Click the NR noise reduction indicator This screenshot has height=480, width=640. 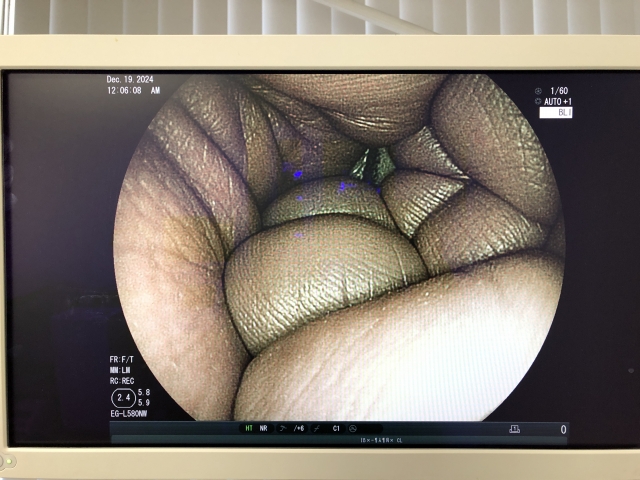coord(263,428)
